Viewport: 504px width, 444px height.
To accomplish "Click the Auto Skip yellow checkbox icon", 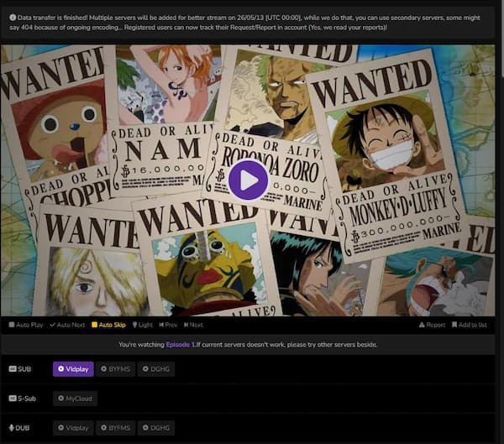I will [x=94, y=325].
